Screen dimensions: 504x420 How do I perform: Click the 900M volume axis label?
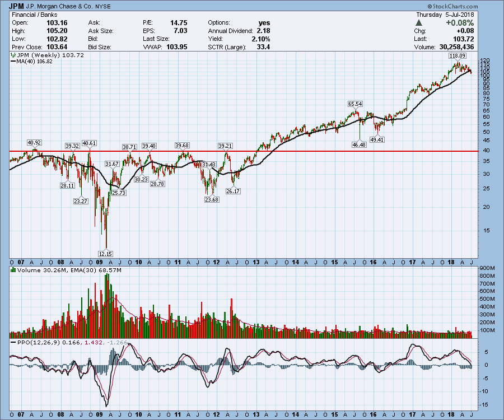click(x=487, y=268)
